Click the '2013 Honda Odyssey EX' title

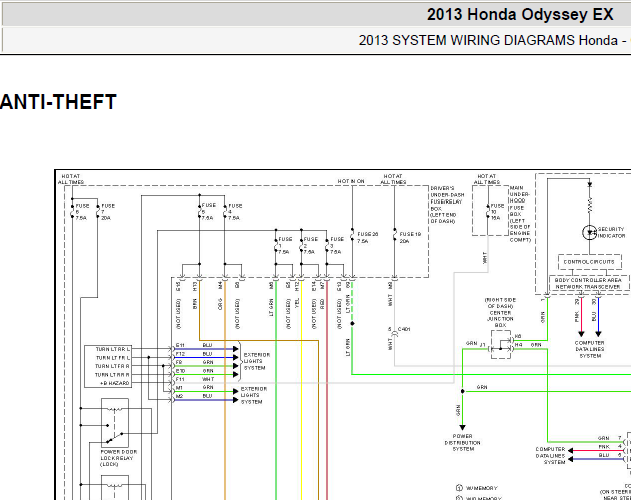(x=520, y=14)
